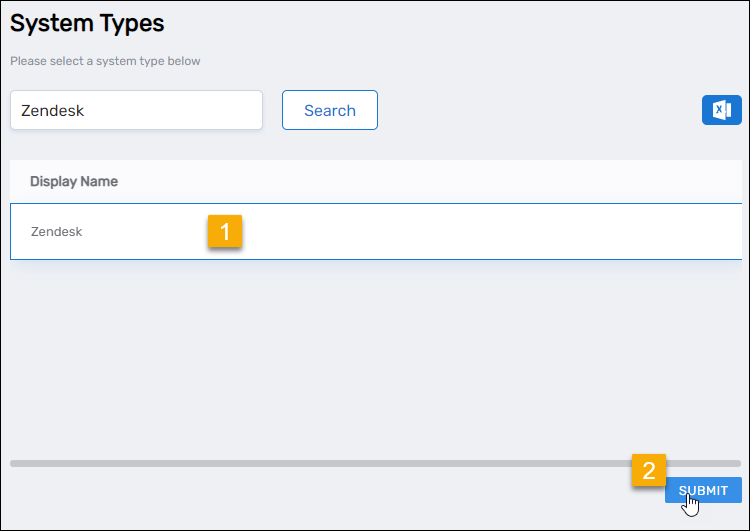The width and height of the screenshot is (750, 531).
Task: Click the 'Search' label text on the outlined button
Action: (x=329, y=110)
